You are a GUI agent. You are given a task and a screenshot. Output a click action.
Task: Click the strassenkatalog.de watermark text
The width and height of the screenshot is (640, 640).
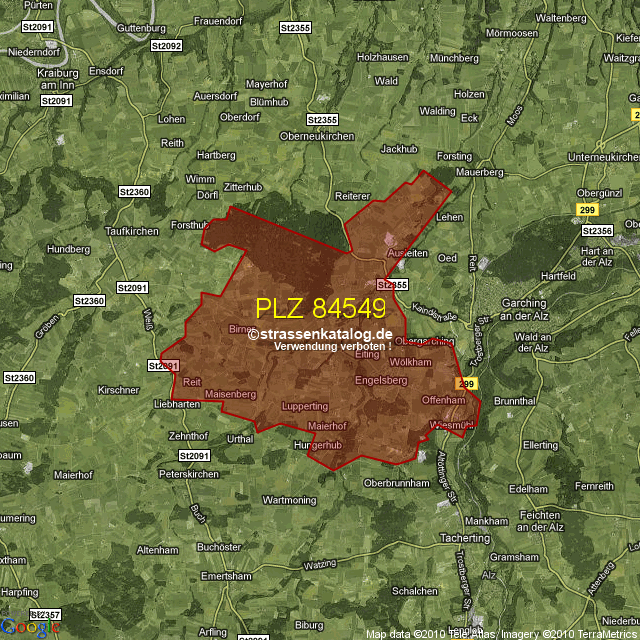(320, 335)
